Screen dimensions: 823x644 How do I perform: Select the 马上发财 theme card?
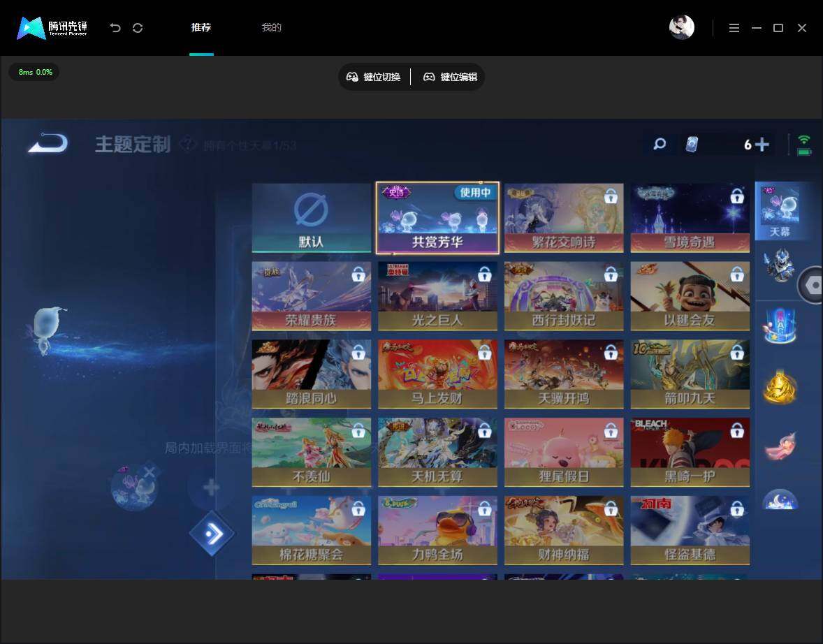coord(437,374)
